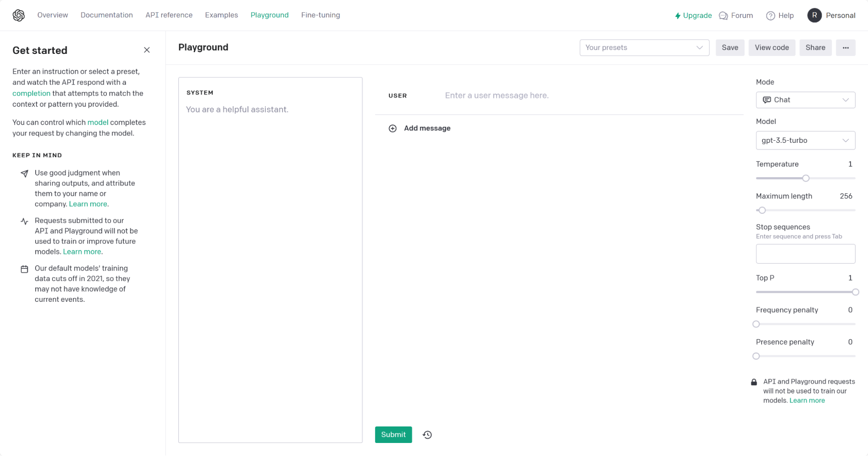This screenshot has width=868, height=456.
Task: Click the KEEP IN MIND heading
Action: 37,155
